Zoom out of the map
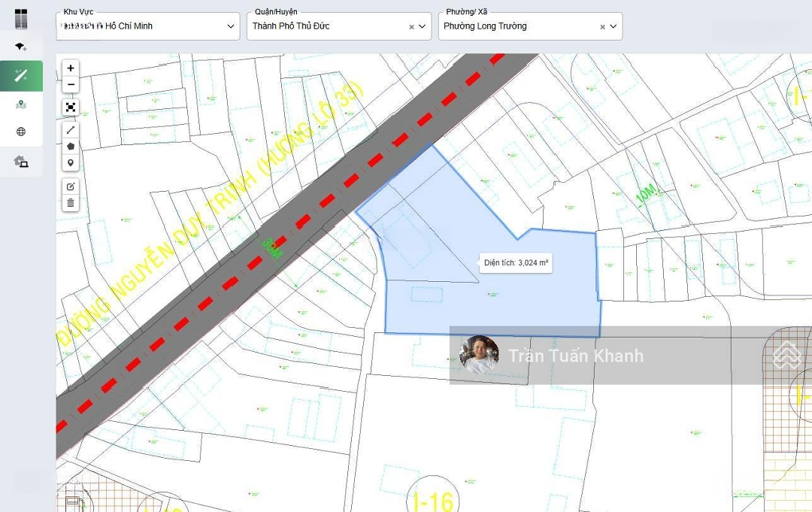Viewport: 812px width, 512px height. (71, 85)
